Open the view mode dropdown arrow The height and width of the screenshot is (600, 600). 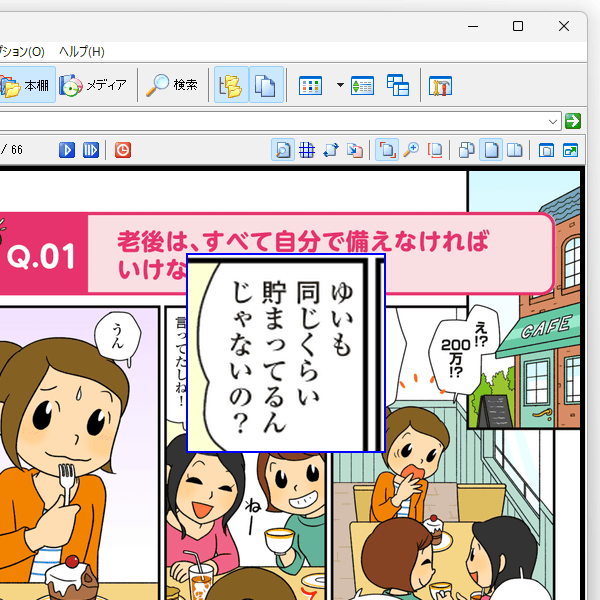(340, 85)
